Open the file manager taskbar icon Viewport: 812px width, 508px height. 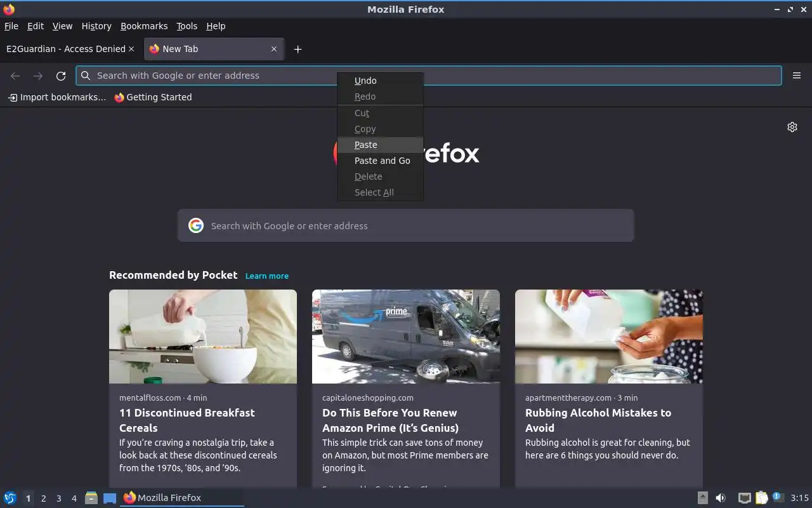point(91,498)
